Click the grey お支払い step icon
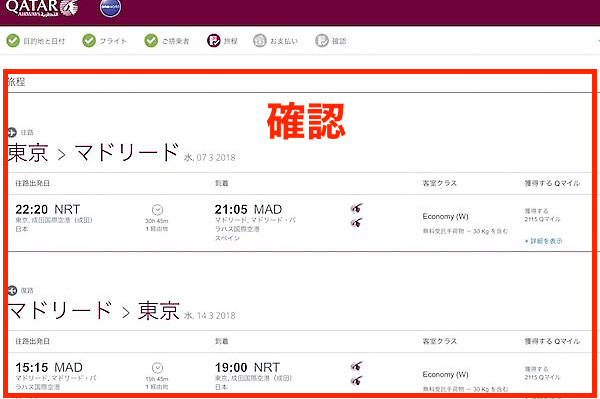 click(259, 41)
